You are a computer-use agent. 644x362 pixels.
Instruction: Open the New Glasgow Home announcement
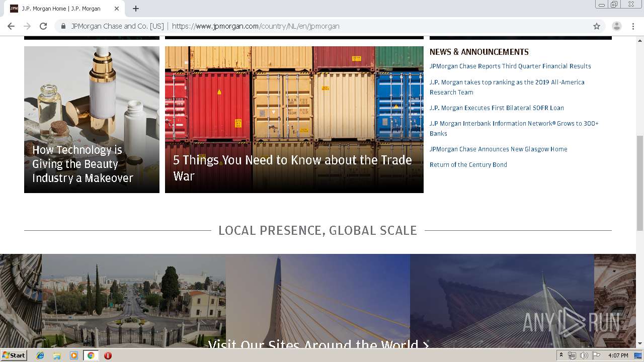click(499, 149)
